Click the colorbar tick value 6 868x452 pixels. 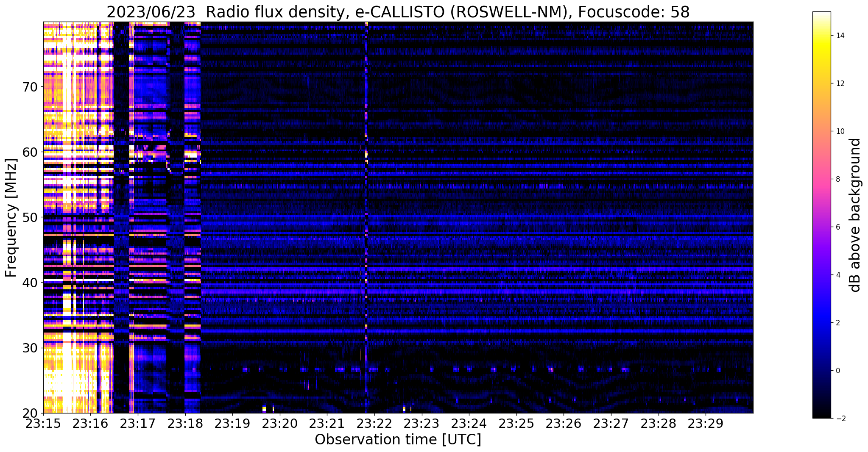click(838, 227)
